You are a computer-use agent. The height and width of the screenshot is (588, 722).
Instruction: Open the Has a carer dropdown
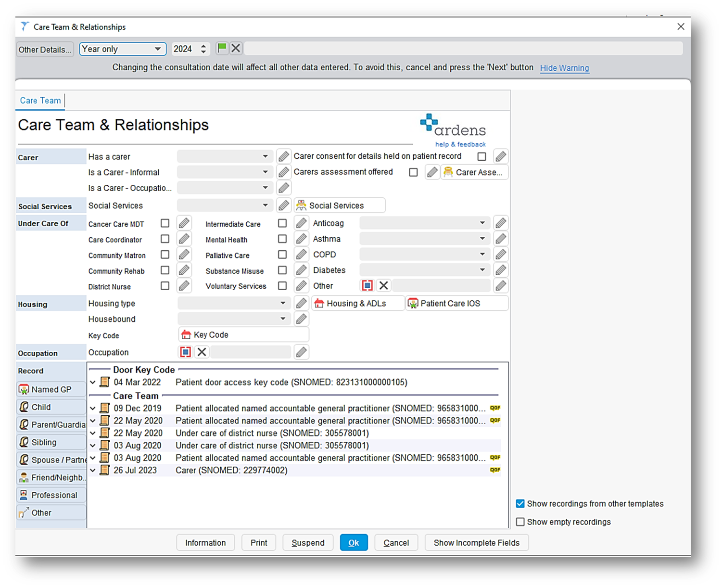click(225, 156)
